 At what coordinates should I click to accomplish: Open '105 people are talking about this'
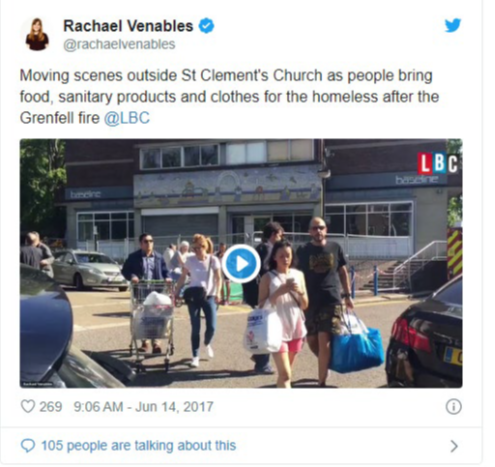(x=138, y=445)
